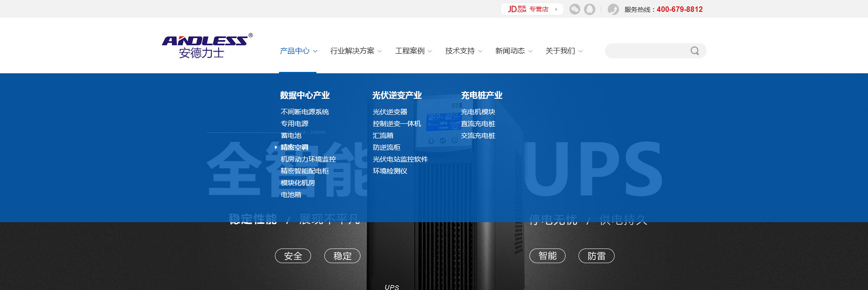The image size is (868, 290).
Task: Go to 专用电源 products
Action: click(294, 124)
